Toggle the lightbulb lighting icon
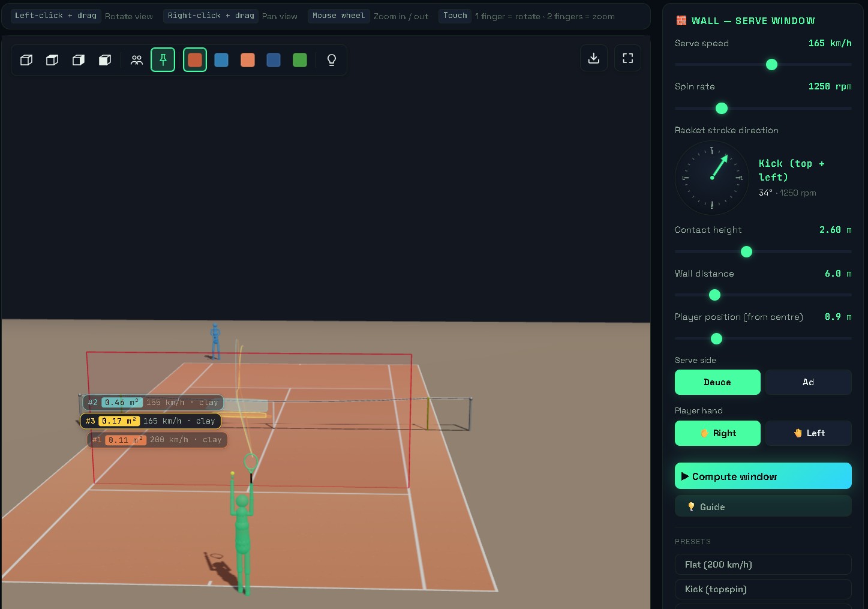Viewport: 868px width, 609px height. (332, 60)
